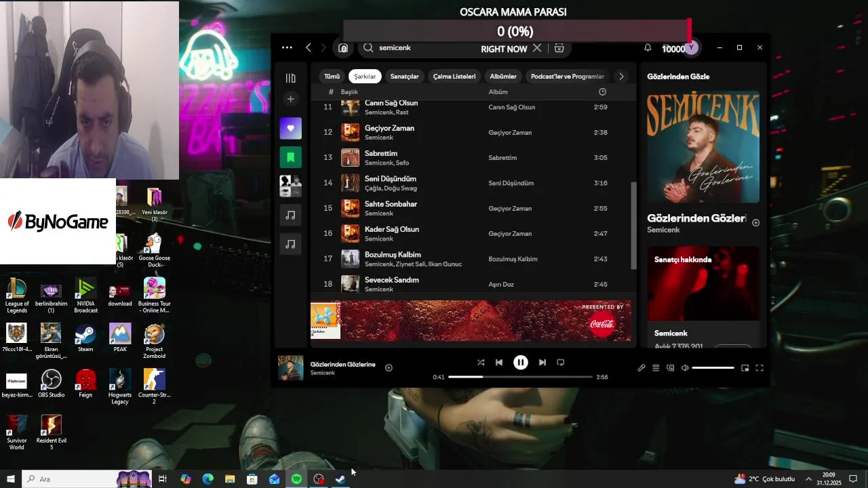Screen dimensions: 868x488
Task: Open the mini player
Action: [x=745, y=368]
